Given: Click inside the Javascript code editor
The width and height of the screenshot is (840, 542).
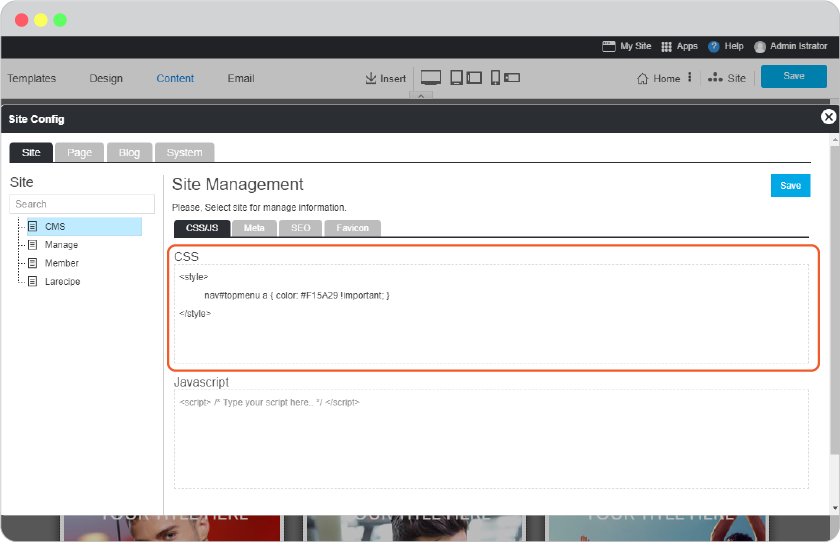Looking at the screenshot, I should [491, 439].
